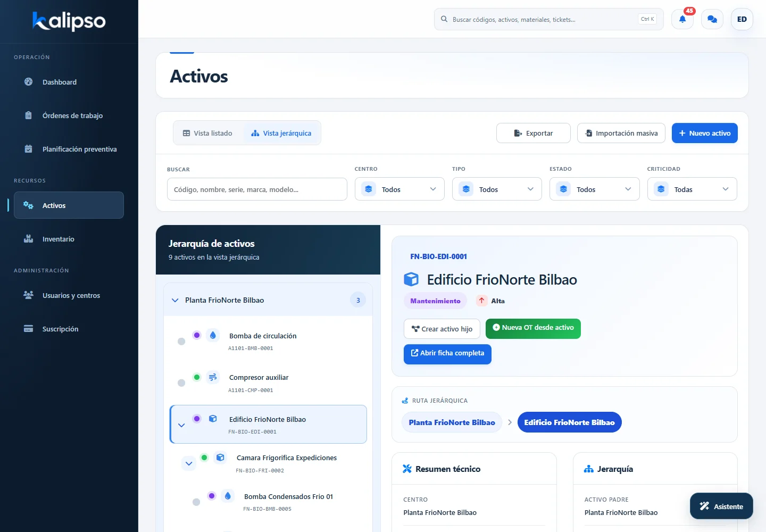Select Activos in sidebar
This screenshot has height=532, width=766.
click(69, 205)
